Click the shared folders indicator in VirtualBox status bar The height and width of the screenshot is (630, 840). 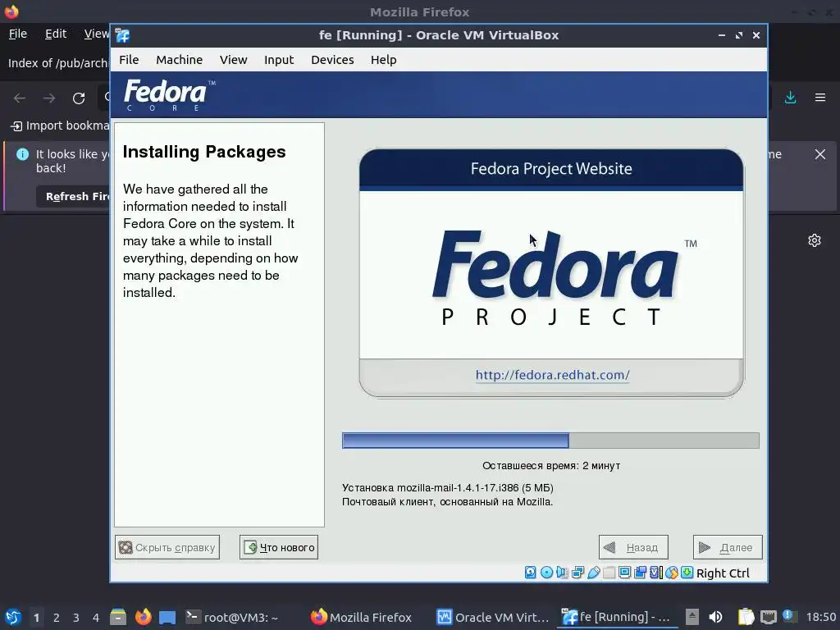(609, 573)
